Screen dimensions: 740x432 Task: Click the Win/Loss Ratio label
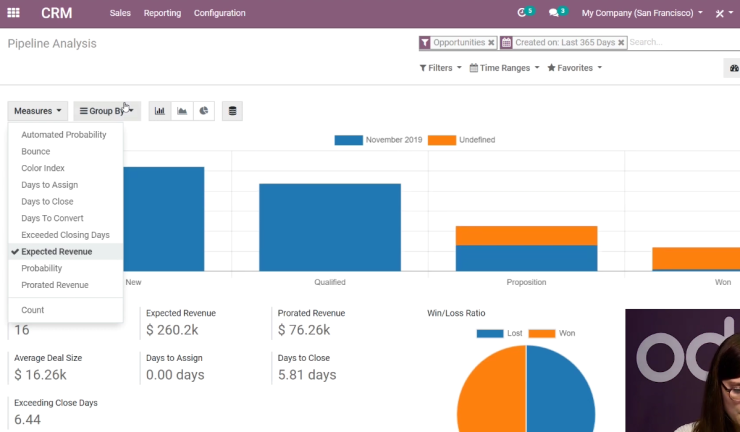click(456, 313)
